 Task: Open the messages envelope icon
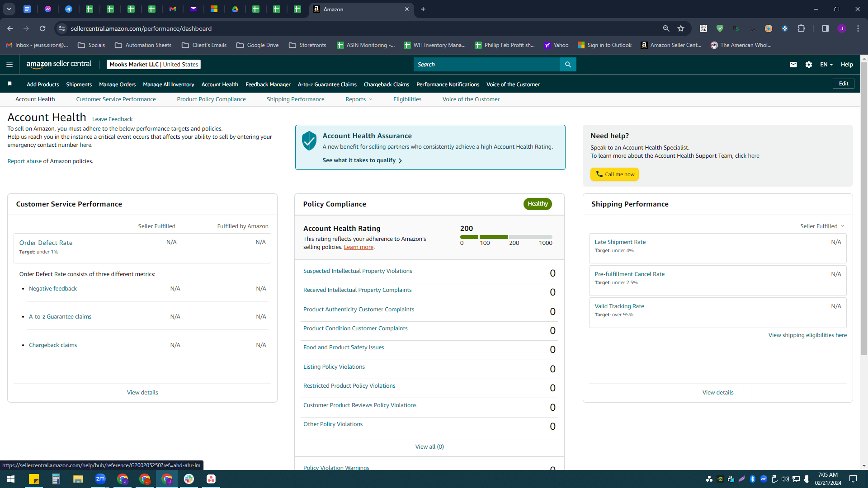pos(793,65)
